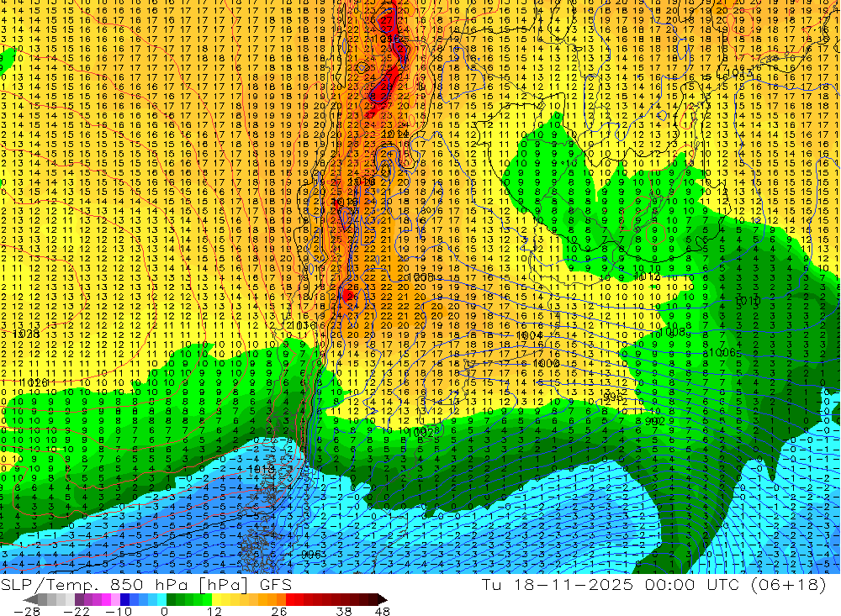Click the '-22' legend scale label
841x616 pixels.
[77, 611]
